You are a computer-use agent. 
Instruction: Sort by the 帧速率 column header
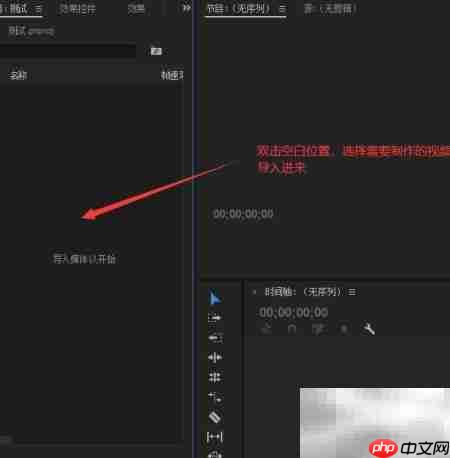pyautogui.click(x=172, y=75)
